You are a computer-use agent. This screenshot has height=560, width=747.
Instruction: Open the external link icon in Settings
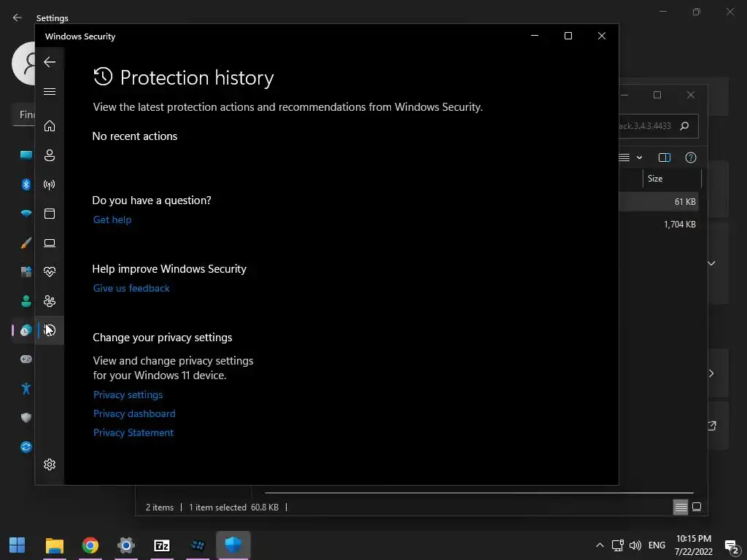tap(712, 426)
